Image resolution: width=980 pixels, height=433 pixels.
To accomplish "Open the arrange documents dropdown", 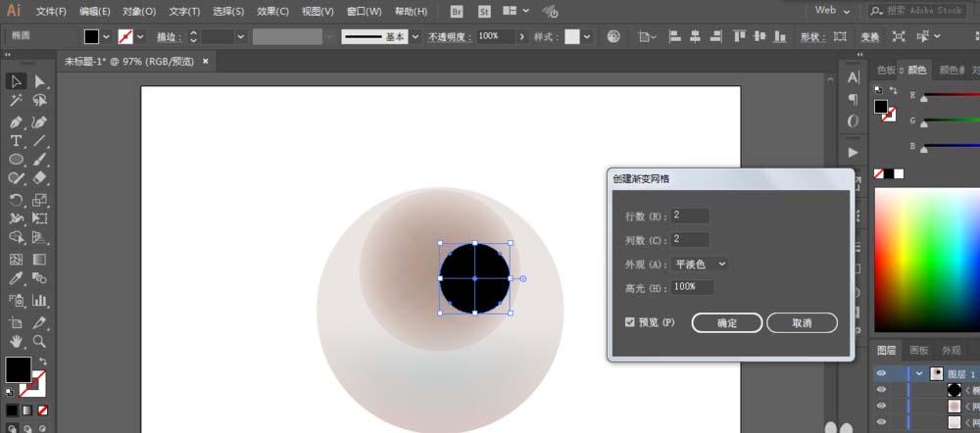I will pos(516,11).
